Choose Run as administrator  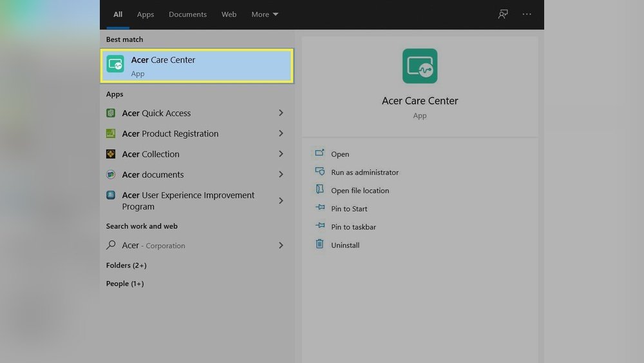click(365, 173)
